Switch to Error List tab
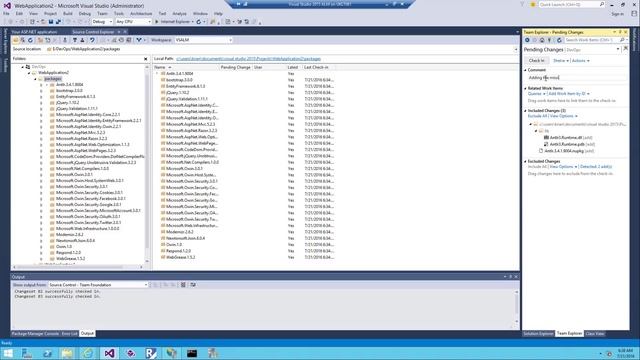The height and width of the screenshot is (360, 640). 69,334
